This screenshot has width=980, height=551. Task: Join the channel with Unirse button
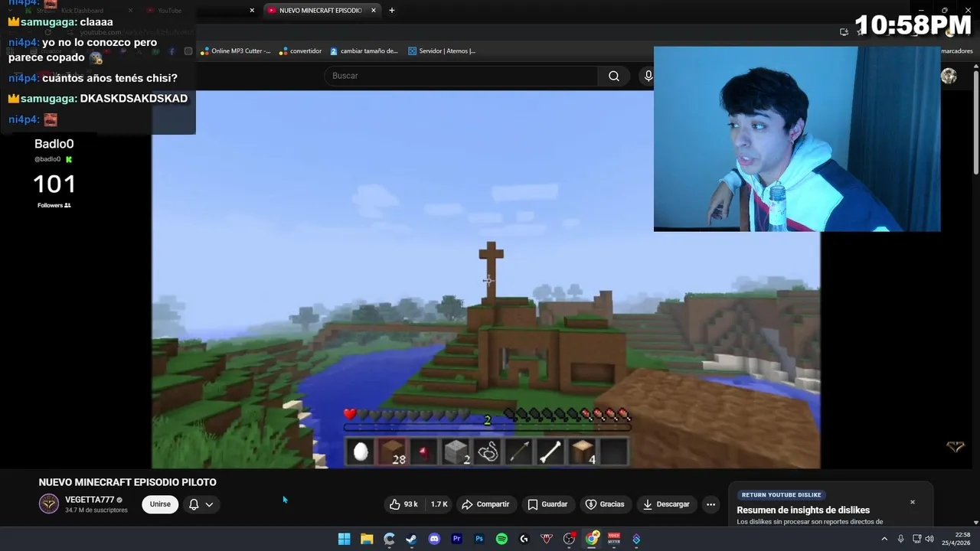tap(160, 504)
